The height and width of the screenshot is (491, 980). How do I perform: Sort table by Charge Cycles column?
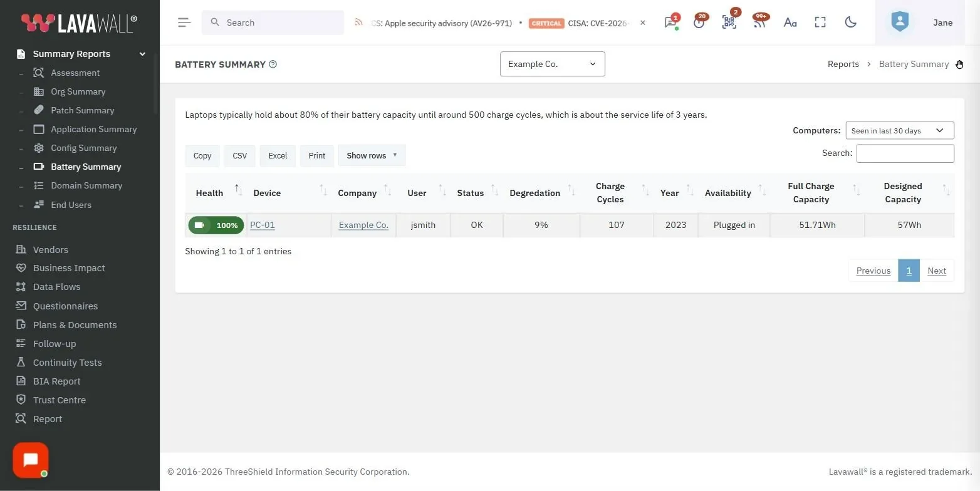(x=617, y=193)
